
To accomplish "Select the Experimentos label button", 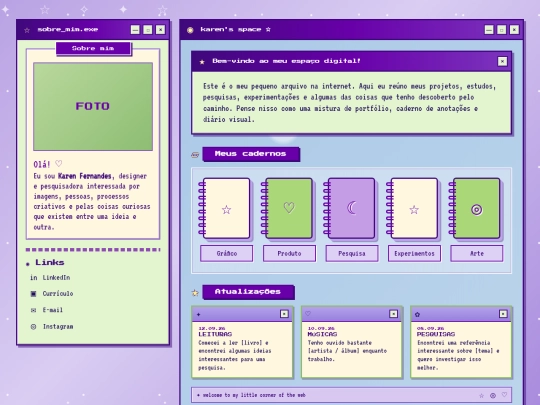I will point(414,253).
